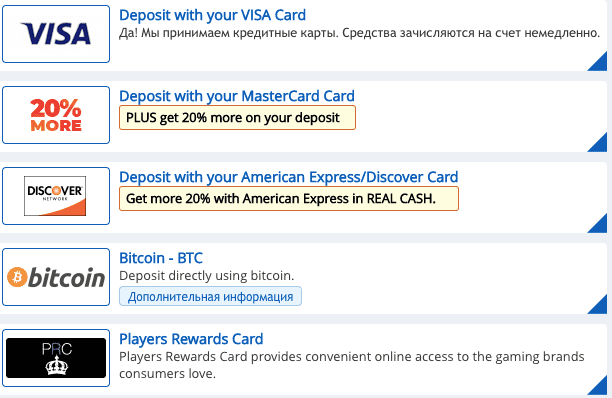Screen dimensions: 612x398
Task: Click Get more 20% American Express banner
Action: [x=289, y=199]
